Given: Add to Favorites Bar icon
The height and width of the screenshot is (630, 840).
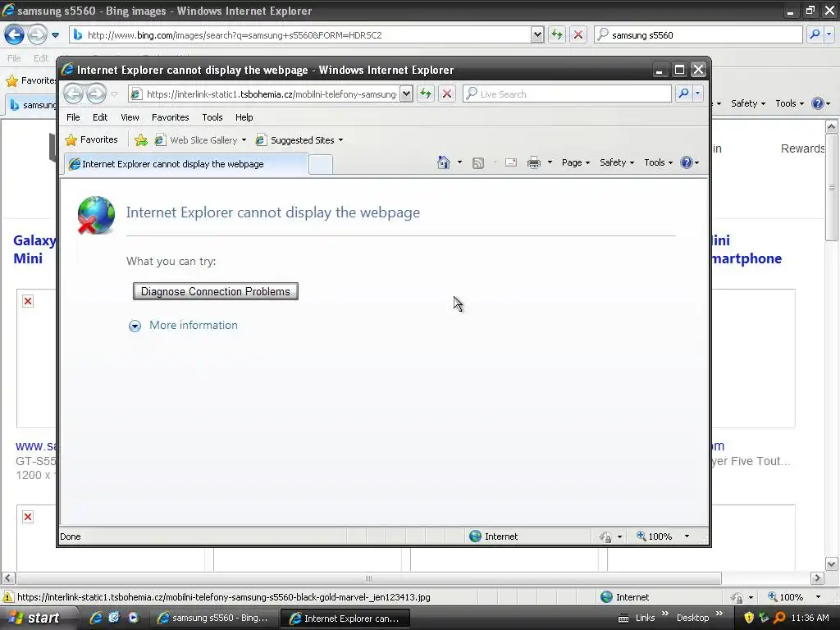Looking at the screenshot, I should click(141, 140).
